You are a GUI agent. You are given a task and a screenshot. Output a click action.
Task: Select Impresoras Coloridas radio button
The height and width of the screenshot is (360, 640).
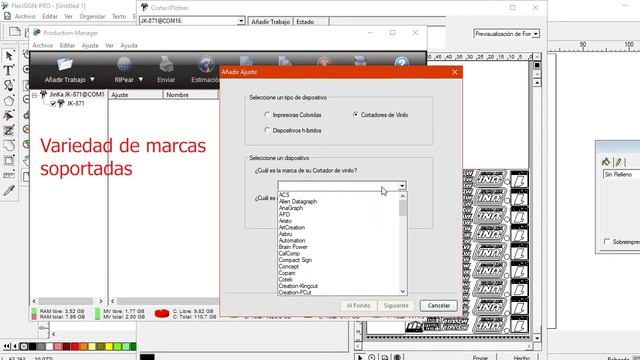click(x=267, y=115)
